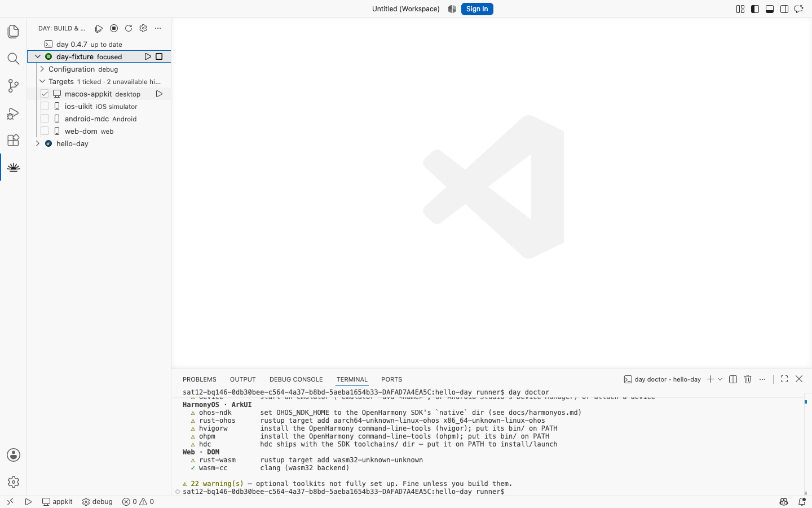Click the debug configuration in status bar
This screenshot has height=508, width=812.
[98, 501]
